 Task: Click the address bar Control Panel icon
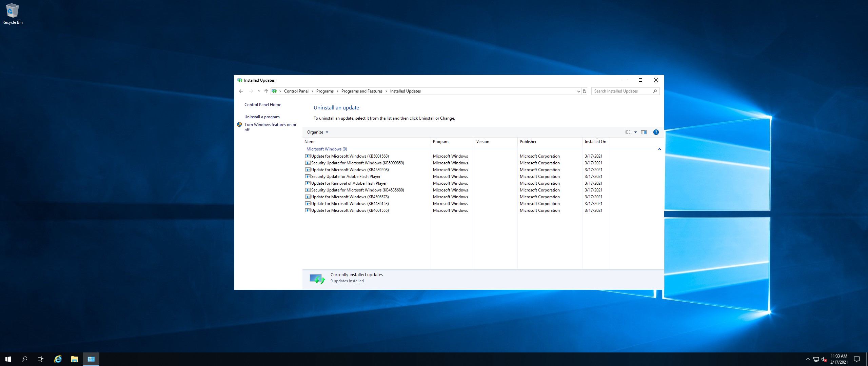pyautogui.click(x=274, y=91)
